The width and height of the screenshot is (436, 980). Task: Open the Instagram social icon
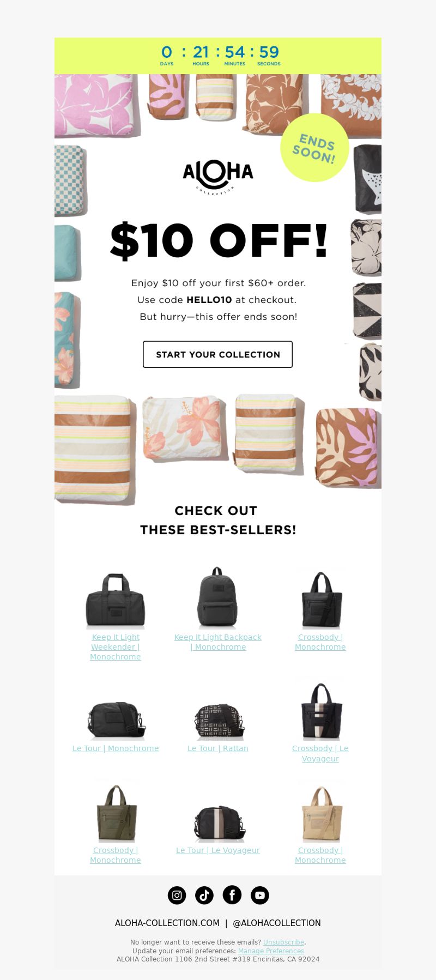point(177,895)
